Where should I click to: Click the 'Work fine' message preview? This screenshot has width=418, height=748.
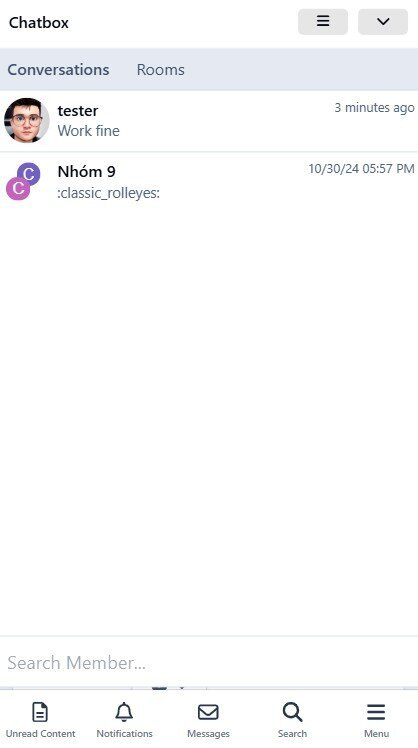pyautogui.click(x=89, y=131)
